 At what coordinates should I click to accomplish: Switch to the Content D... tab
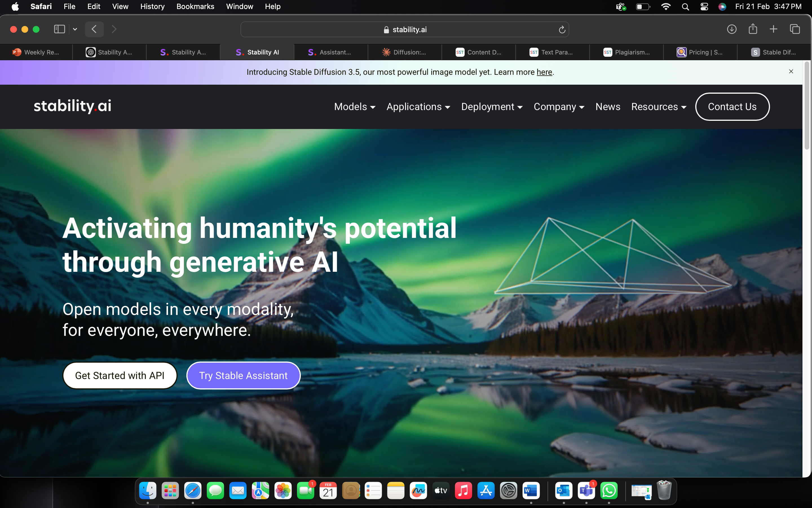[478, 52]
